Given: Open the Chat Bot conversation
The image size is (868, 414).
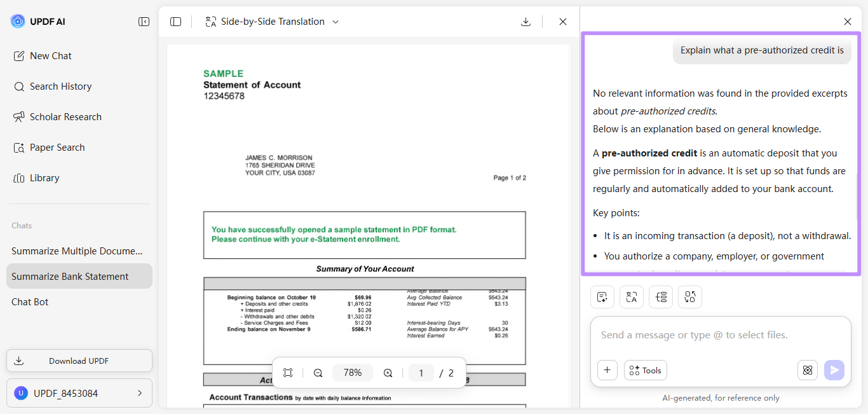Looking at the screenshot, I should [79, 302].
